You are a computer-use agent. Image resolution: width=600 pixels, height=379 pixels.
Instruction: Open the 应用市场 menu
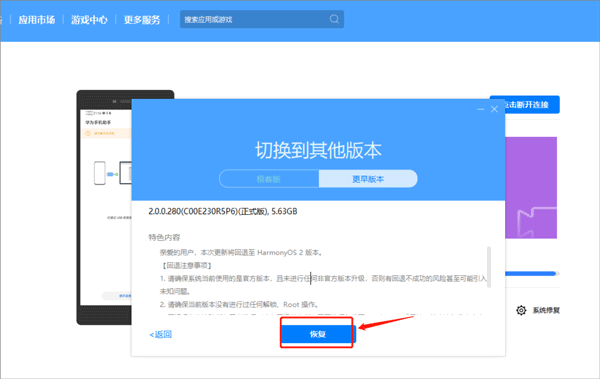(x=37, y=20)
